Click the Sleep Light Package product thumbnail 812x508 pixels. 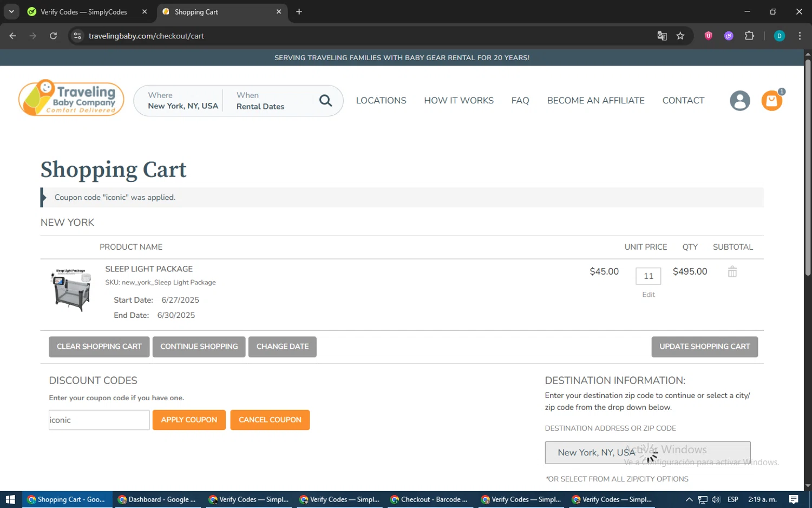tap(71, 290)
